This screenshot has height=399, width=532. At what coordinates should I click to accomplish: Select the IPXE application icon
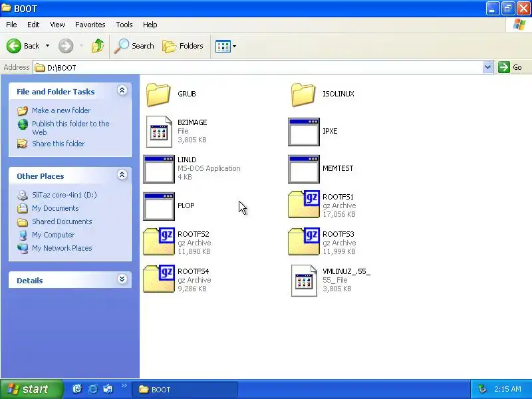coord(304,132)
